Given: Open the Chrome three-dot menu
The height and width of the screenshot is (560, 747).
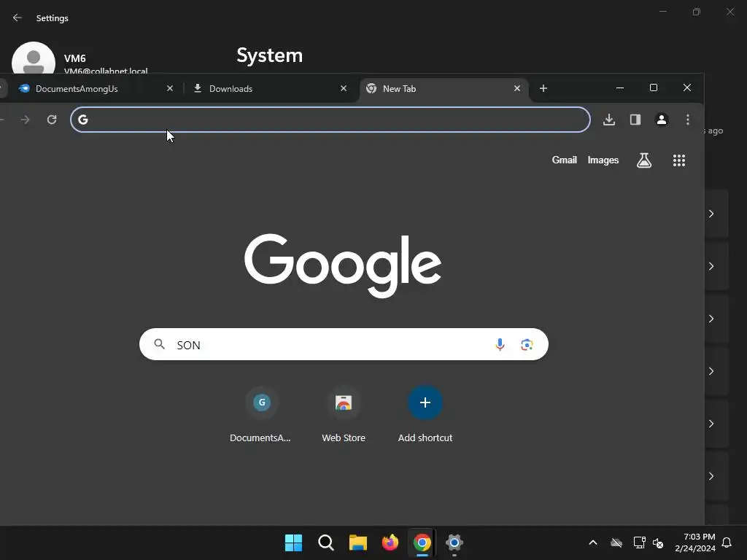Looking at the screenshot, I should pos(687,120).
